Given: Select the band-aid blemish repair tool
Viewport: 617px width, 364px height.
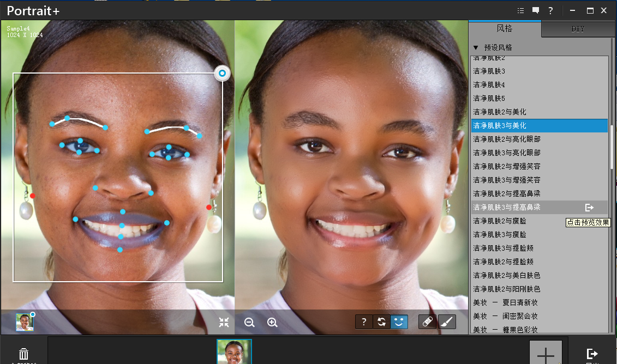Looking at the screenshot, I should coord(427,322).
